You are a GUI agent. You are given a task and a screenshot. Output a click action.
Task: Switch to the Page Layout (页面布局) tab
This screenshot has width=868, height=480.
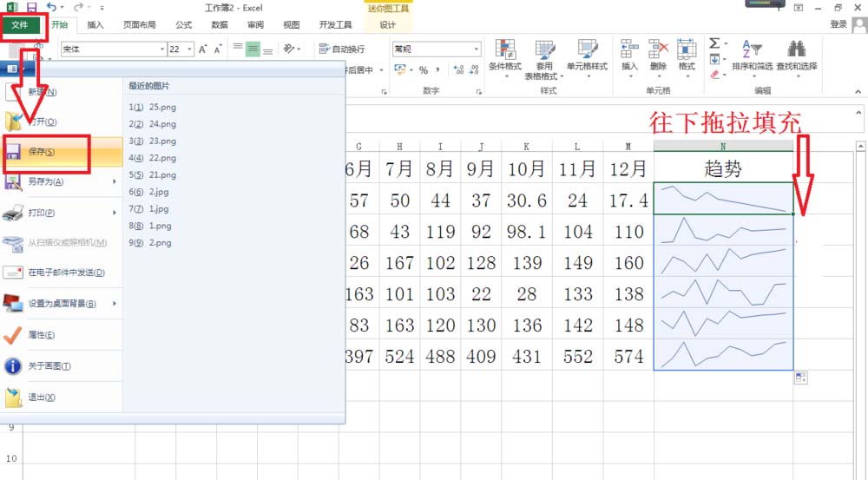pos(140,25)
